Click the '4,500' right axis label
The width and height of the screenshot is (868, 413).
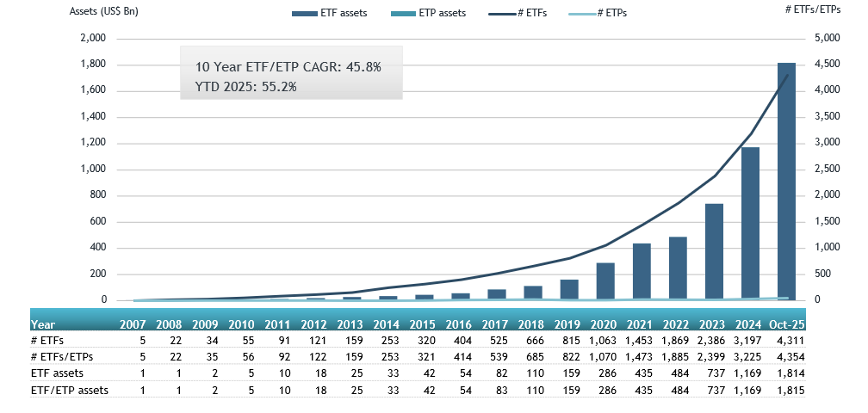click(x=828, y=65)
